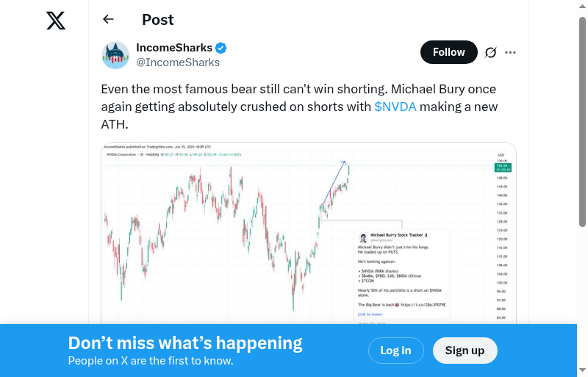The height and width of the screenshot is (377, 588).
Task: Open the $NVDA cashtag link
Action: tap(395, 107)
